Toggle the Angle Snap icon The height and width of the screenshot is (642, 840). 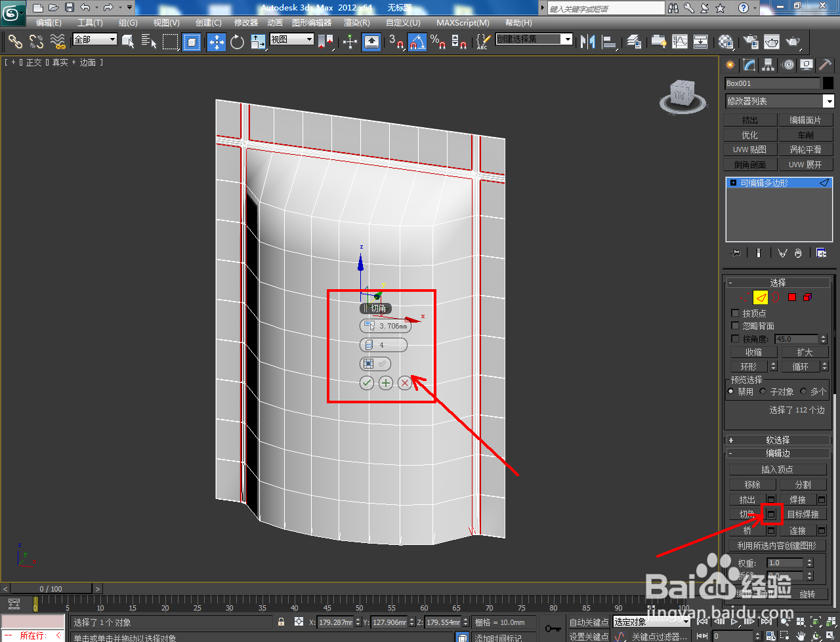(417, 42)
